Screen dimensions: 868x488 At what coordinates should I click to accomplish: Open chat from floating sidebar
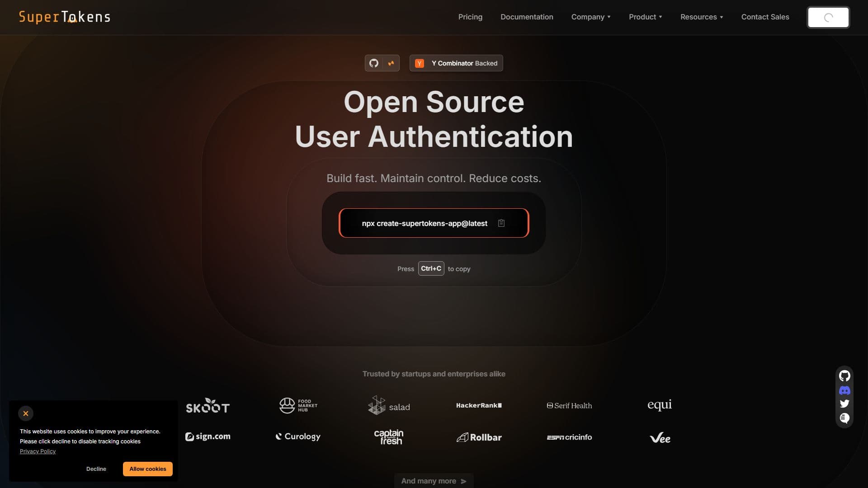click(844, 418)
